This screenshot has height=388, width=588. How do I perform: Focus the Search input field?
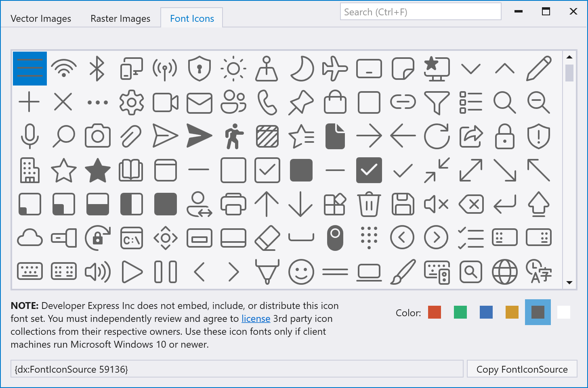(420, 12)
